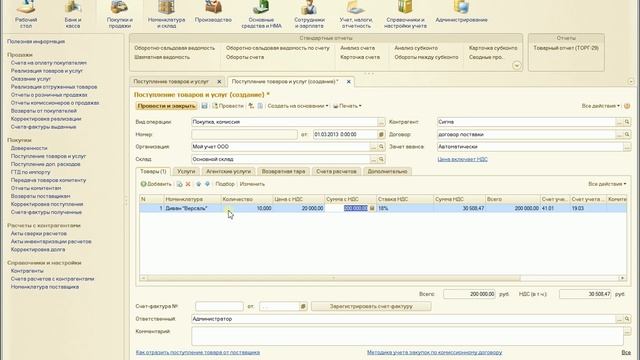
Task: Open the Производство section
Action: [213, 12]
